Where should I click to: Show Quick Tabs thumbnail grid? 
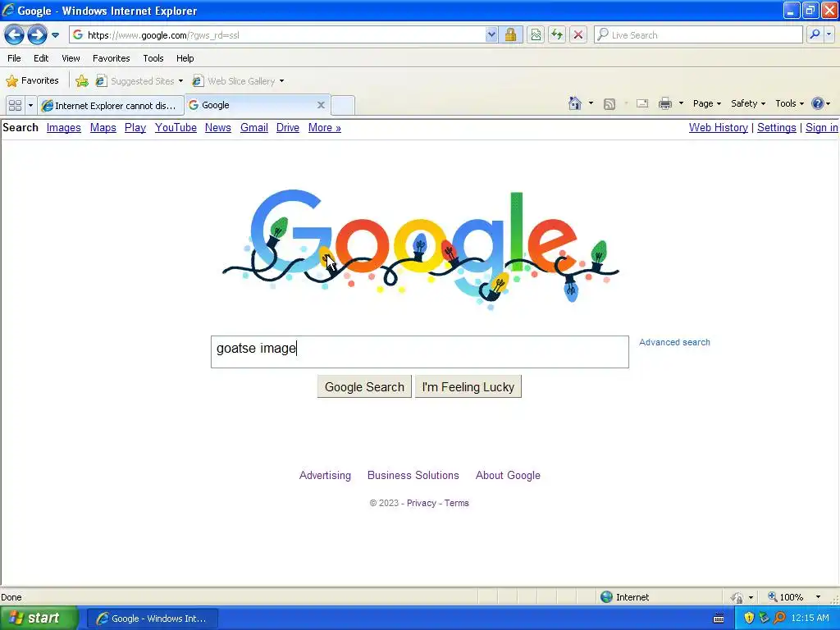(x=15, y=106)
